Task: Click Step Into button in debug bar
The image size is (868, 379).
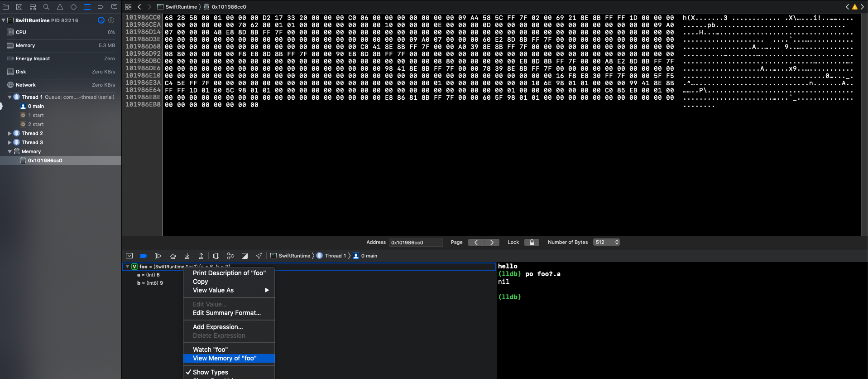Action: tap(187, 256)
